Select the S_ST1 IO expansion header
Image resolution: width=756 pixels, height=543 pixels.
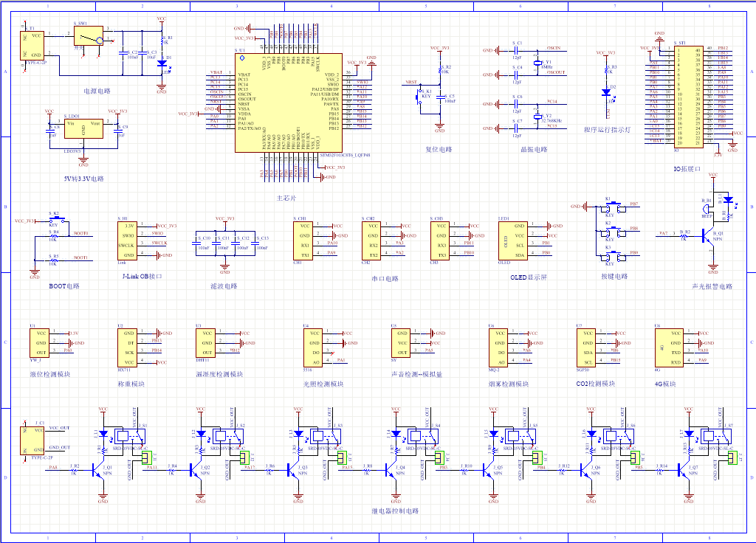689,97
